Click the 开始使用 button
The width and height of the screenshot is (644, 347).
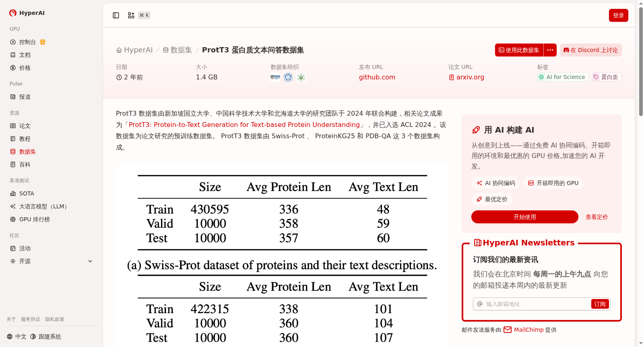pyautogui.click(x=525, y=217)
